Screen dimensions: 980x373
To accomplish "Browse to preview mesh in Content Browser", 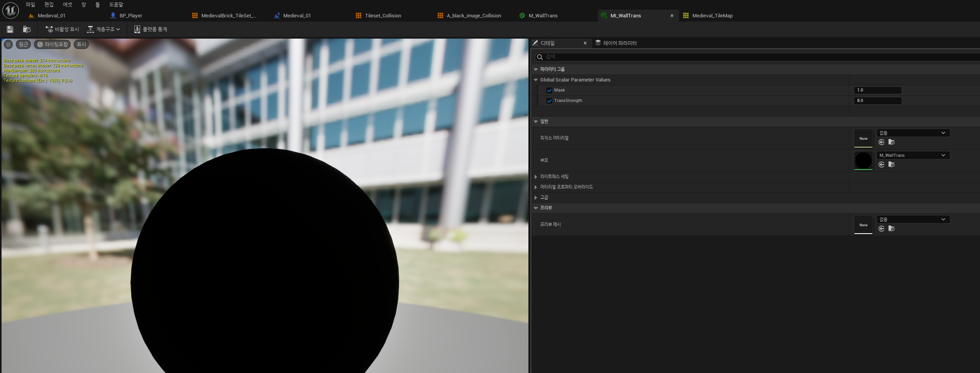I will pyautogui.click(x=892, y=229).
